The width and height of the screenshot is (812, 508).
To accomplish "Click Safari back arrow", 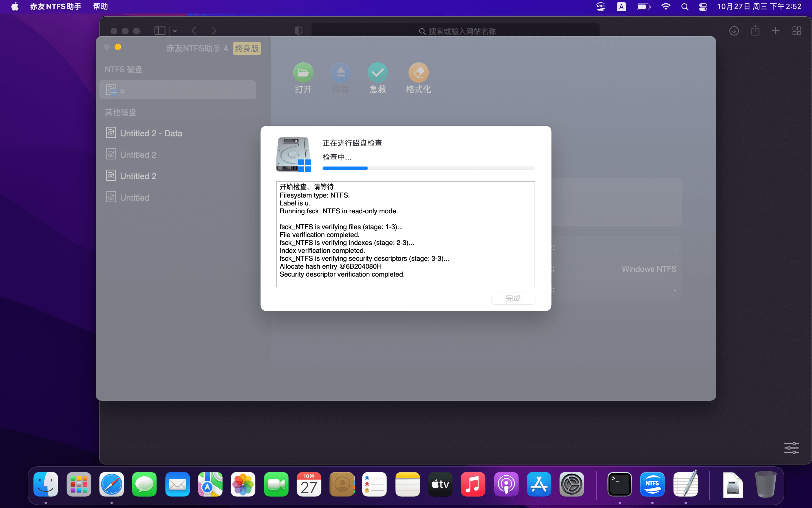I will [x=194, y=31].
